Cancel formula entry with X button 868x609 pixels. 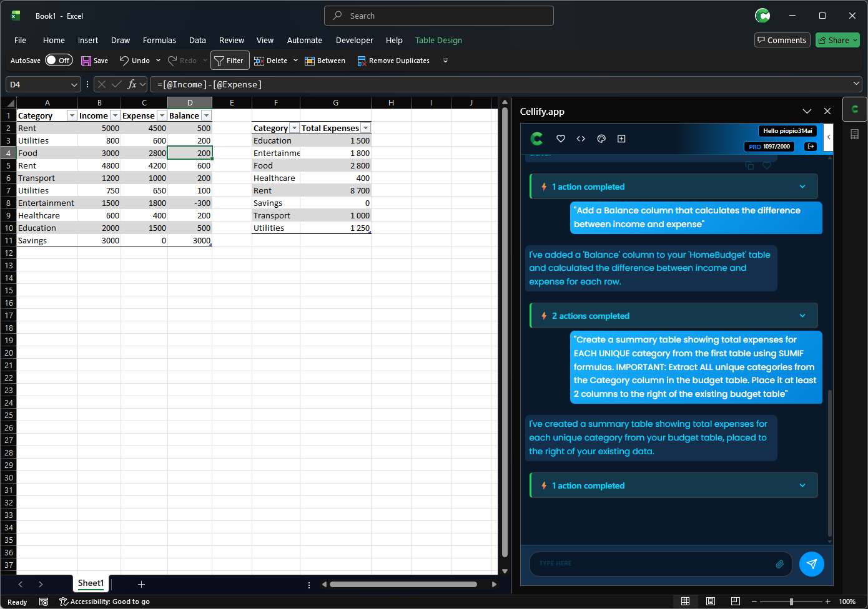pyautogui.click(x=102, y=84)
